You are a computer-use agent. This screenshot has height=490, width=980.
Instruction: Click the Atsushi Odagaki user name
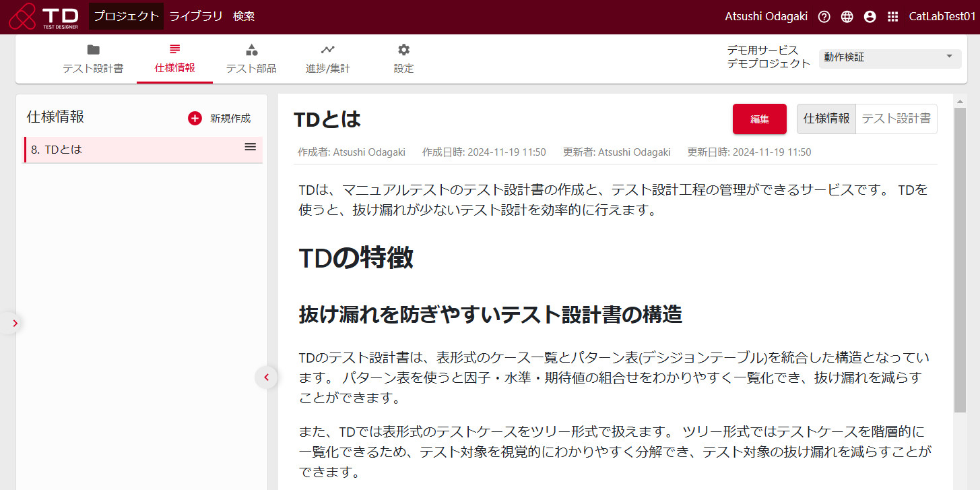(766, 17)
